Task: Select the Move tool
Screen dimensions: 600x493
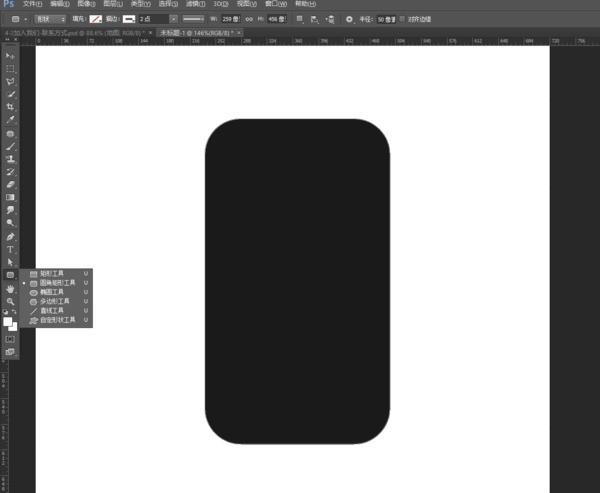Action: click(x=11, y=55)
